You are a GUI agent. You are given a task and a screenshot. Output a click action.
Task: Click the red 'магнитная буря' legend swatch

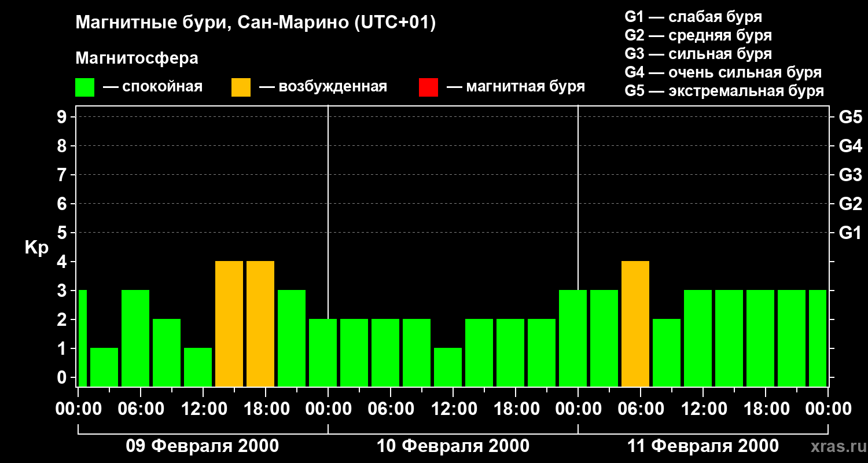click(428, 87)
